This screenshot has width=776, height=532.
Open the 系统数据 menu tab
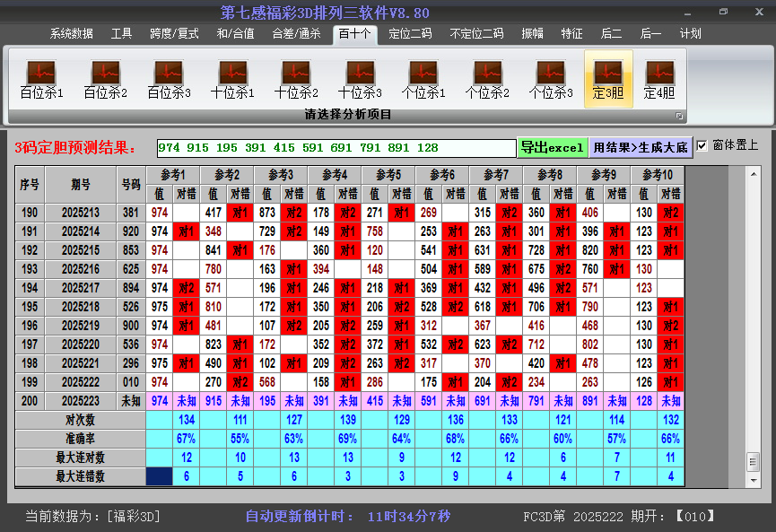[71, 34]
